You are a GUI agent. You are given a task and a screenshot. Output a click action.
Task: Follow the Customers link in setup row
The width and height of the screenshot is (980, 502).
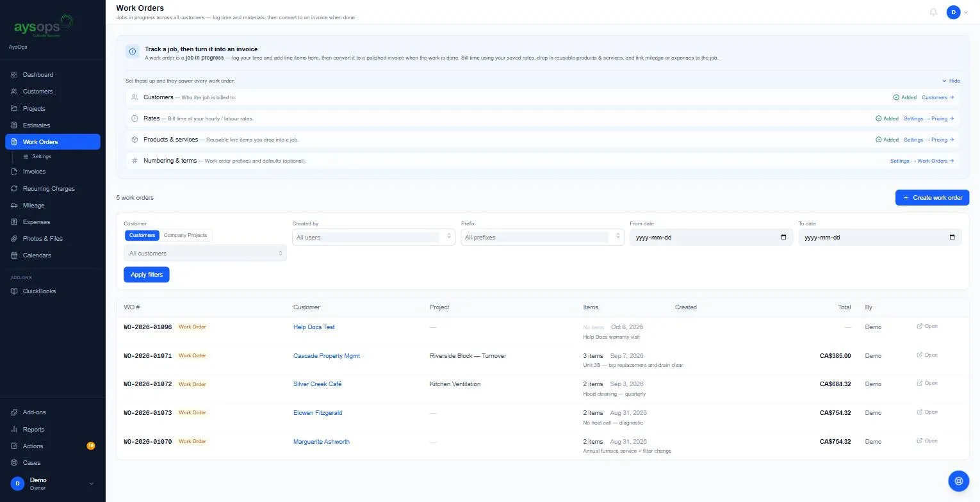(x=938, y=98)
